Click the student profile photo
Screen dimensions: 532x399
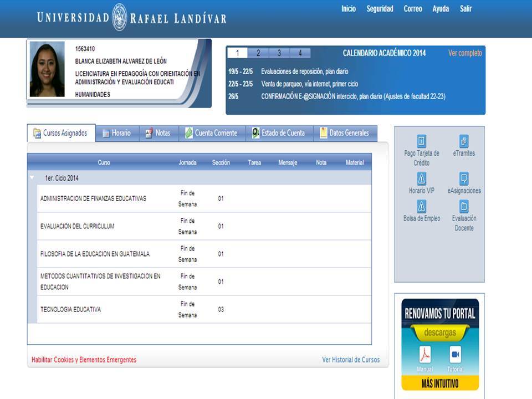pos(47,69)
